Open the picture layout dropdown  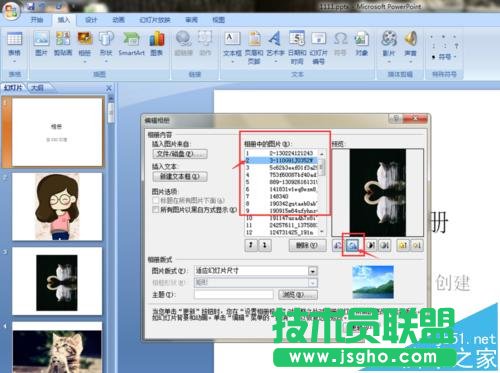tap(312, 271)
